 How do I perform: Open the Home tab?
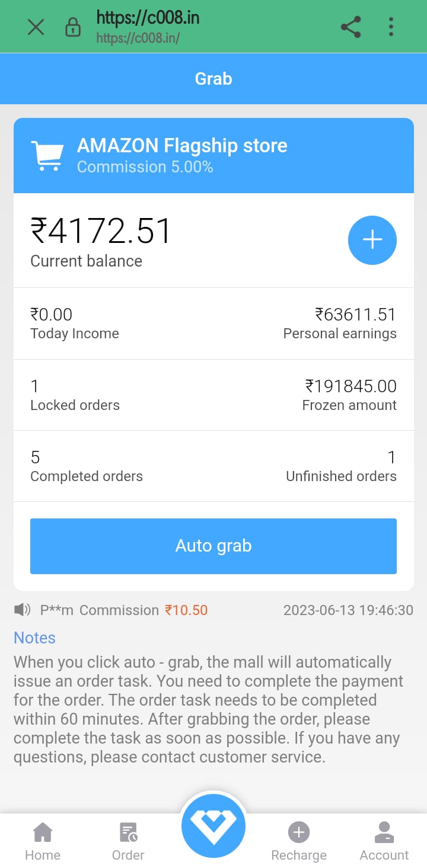(43, 841)
